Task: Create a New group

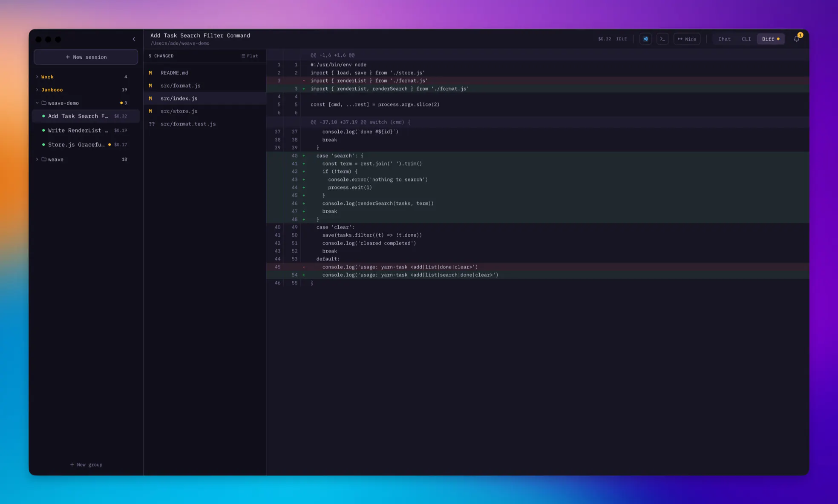Action: coord(86,464)
